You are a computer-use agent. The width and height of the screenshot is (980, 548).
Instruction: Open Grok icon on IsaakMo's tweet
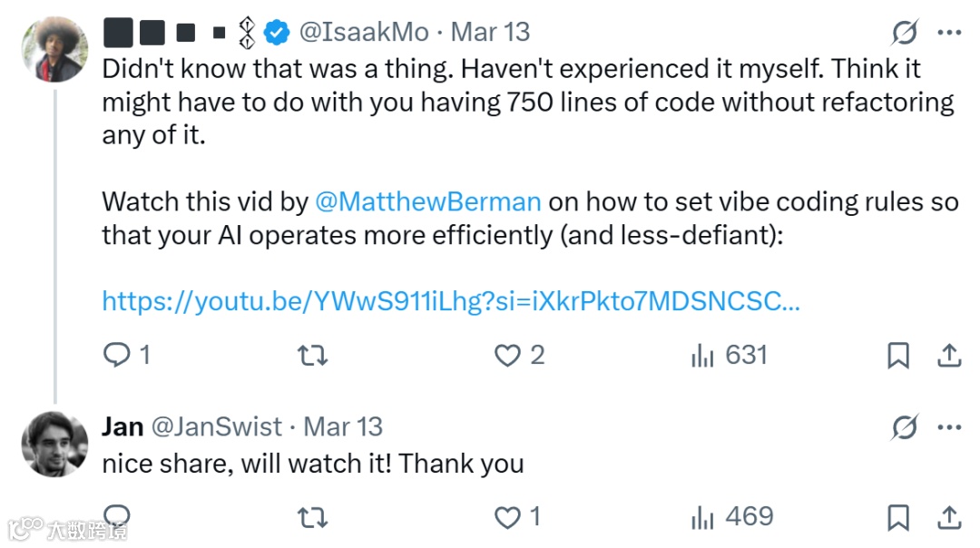904,33
